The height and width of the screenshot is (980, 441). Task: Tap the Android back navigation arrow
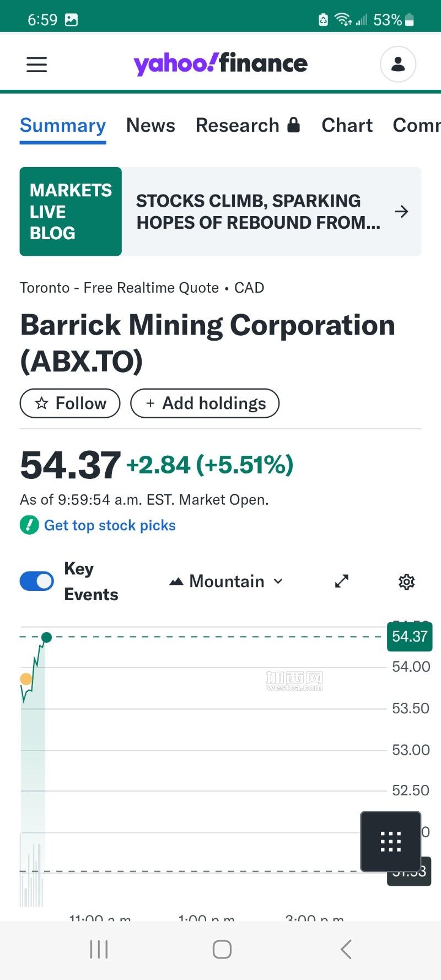pos(346,949)
